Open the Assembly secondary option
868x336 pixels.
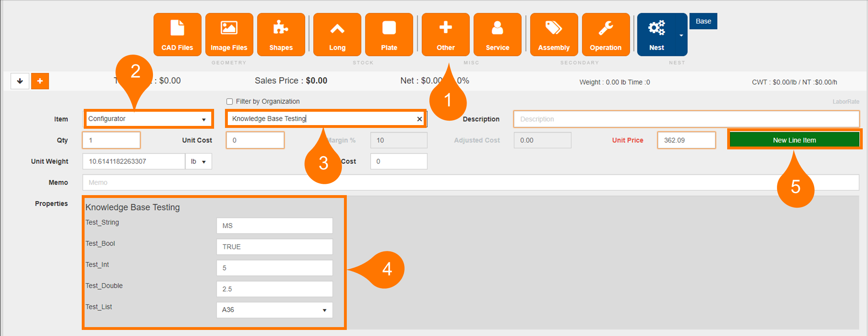554,35
